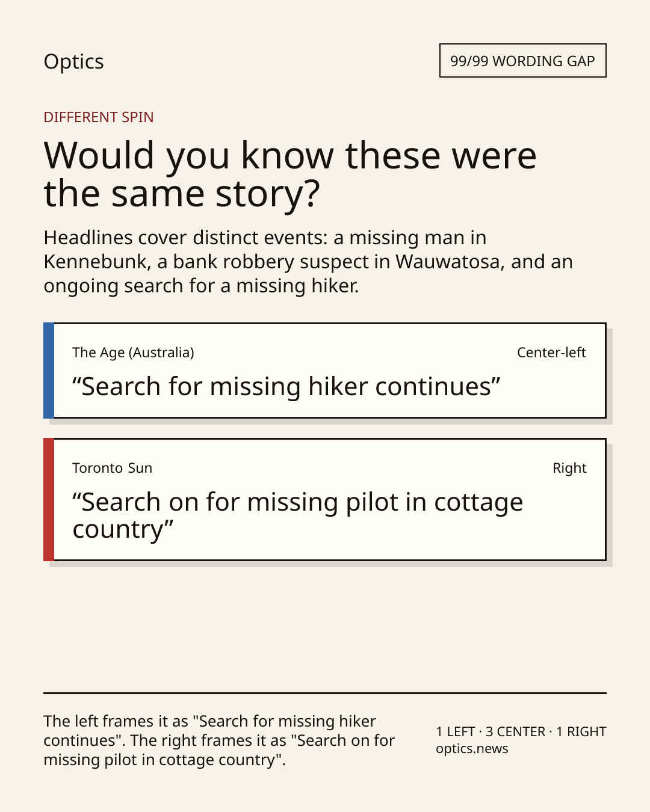Screen dimensions: 650x812
Task: Click the footer framing comparison text
Action: 219,740
